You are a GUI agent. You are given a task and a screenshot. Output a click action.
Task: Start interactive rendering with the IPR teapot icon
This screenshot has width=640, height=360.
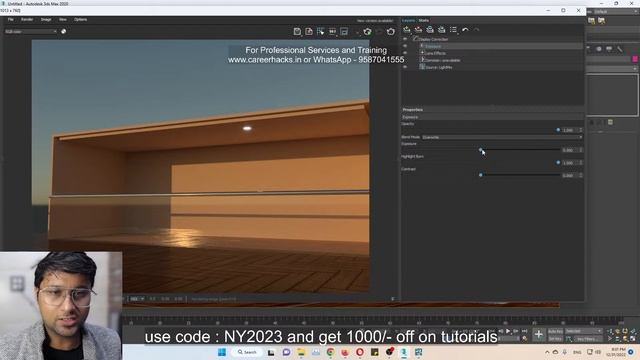click(x=367, y=31)
